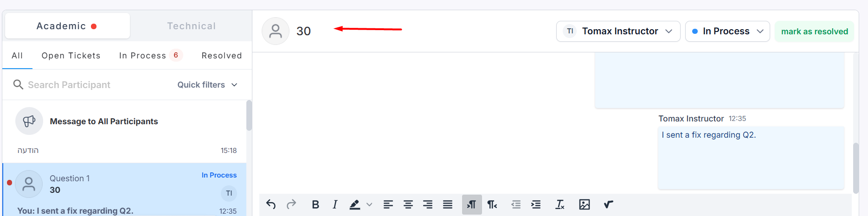Switch to the Technical tab

pos(191,26)
